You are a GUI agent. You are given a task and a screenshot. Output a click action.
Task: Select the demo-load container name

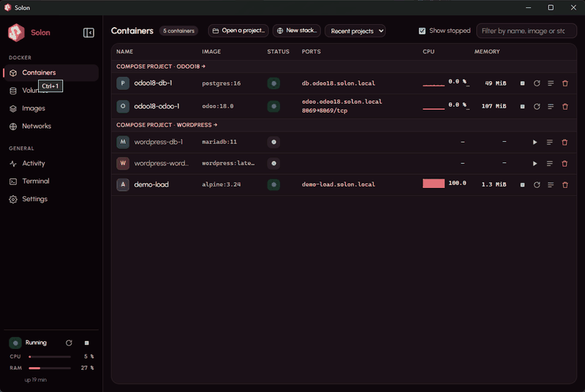pos(151,184)
